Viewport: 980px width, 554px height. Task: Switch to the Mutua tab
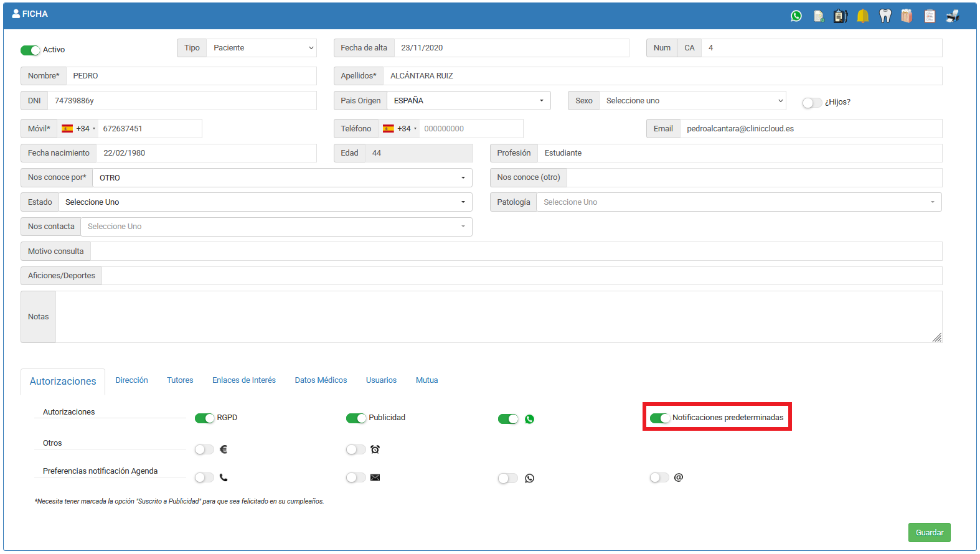click(427, 380)
